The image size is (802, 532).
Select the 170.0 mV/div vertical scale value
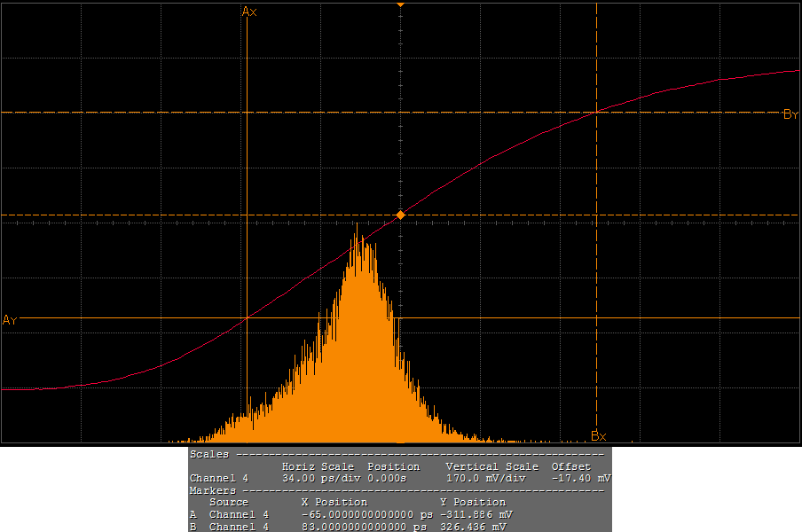pyautogui.click(x=486, y=478)
